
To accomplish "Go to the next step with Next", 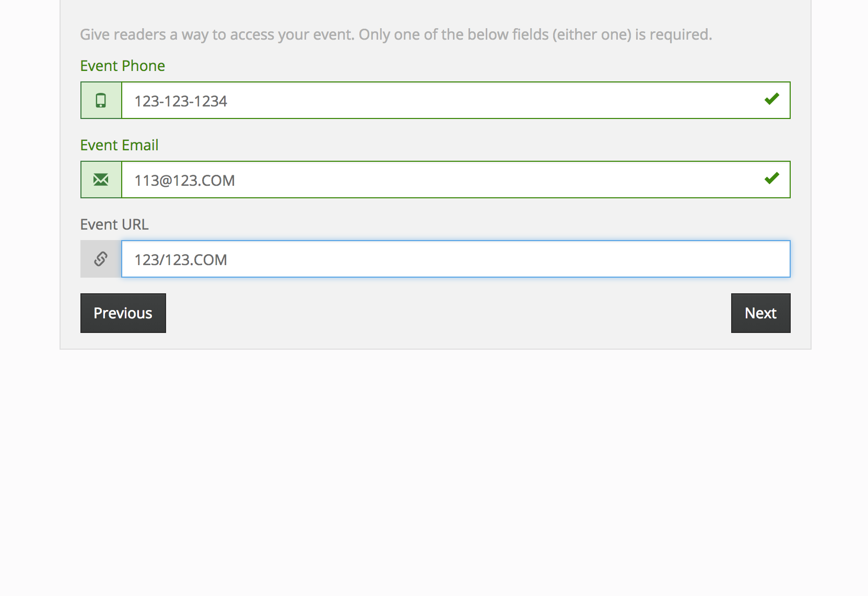I will [x=760, y=313].
